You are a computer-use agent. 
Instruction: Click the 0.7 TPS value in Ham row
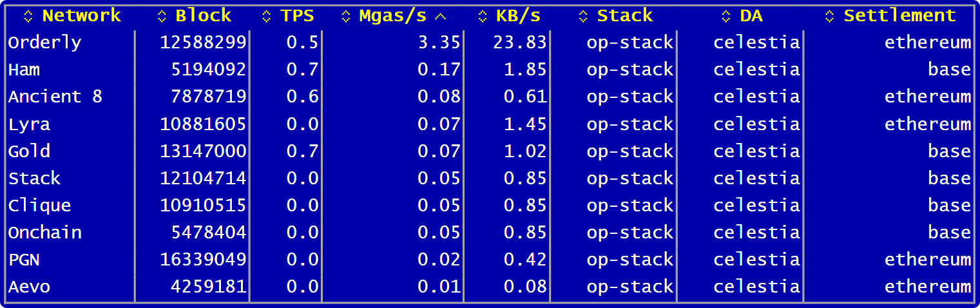pos(303,70)
